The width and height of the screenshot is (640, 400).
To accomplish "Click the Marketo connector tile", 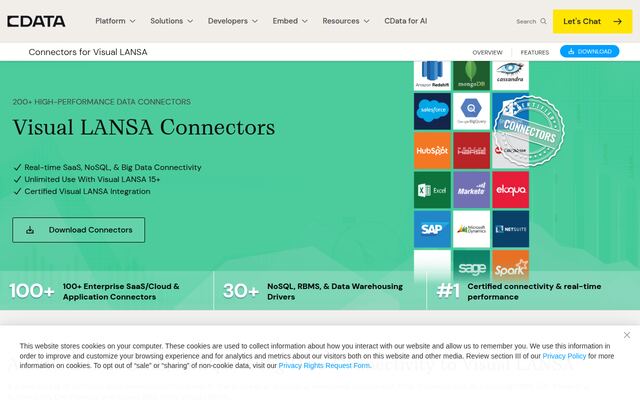I will pyautogui.click(x=471, y=190).
